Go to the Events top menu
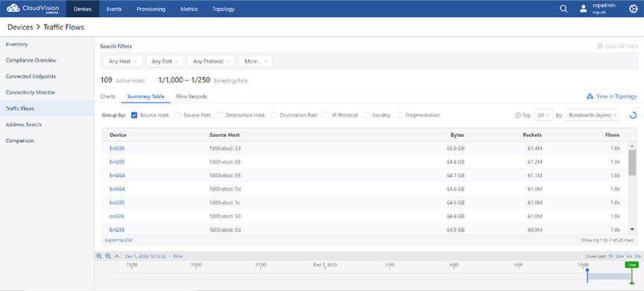This screenshot has height=291, width=644. click(x=114, y=9)
